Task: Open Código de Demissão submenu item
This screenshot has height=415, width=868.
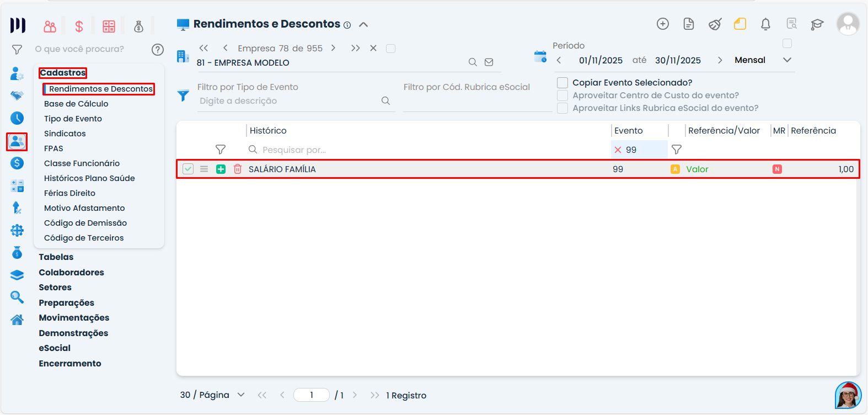Action: tap(85, 223)
